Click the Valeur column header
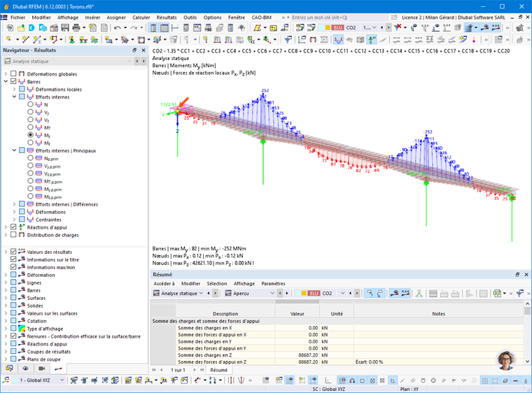 (x=297, y=314)
